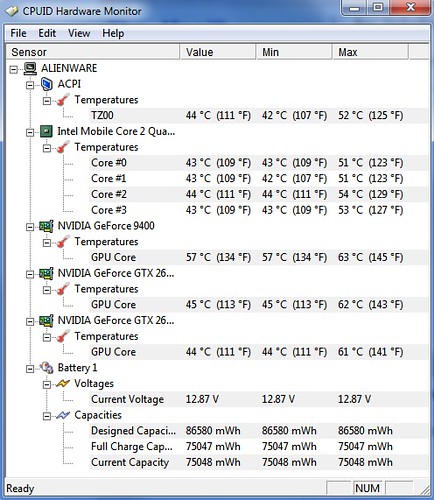This screenshot has width=434, height=500.
Task: Collapse the ACPI tree node
Action: 30,85
